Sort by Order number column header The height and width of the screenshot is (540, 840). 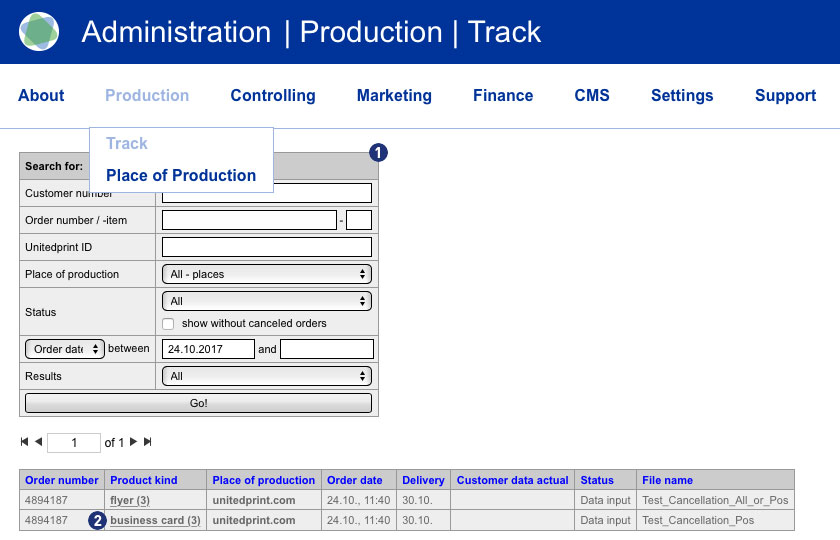tap(62, 480)
